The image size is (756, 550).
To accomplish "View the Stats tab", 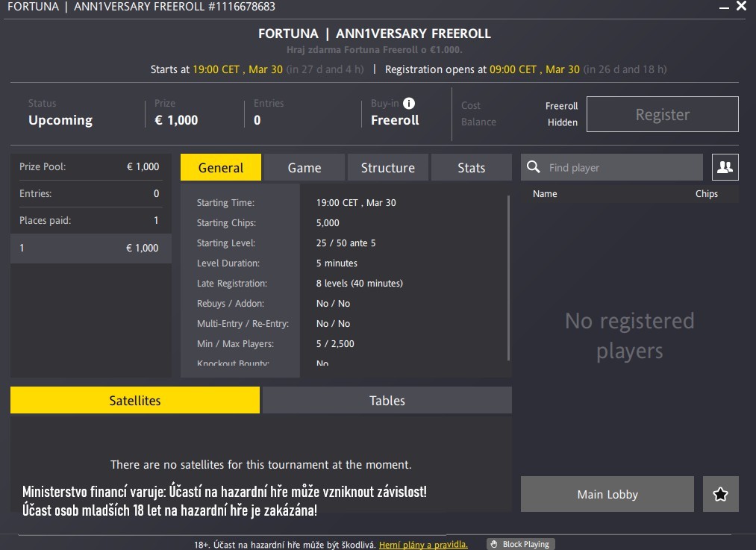I will [471, 167].
